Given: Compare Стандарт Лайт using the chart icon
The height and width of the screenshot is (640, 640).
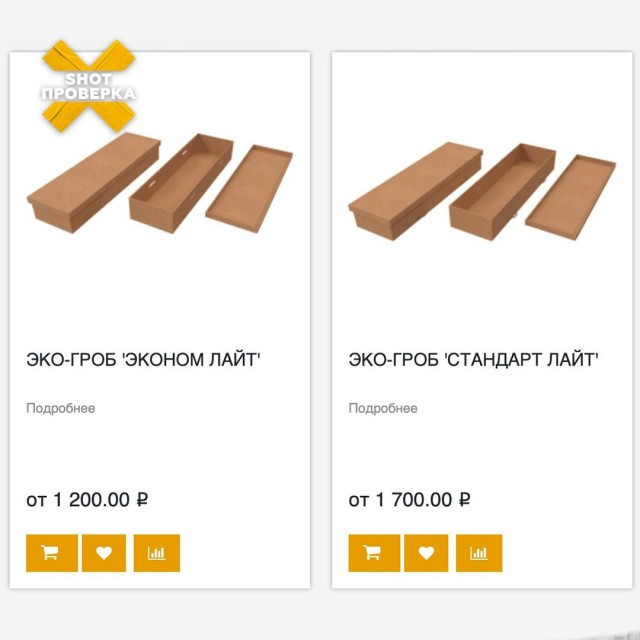Looking at the screenshot, I should pyautogui.click(x=479, y=553).
